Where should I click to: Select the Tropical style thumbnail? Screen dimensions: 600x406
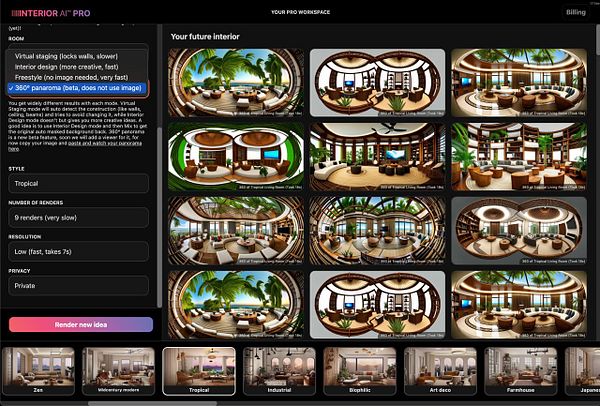[x=199, y=370]
